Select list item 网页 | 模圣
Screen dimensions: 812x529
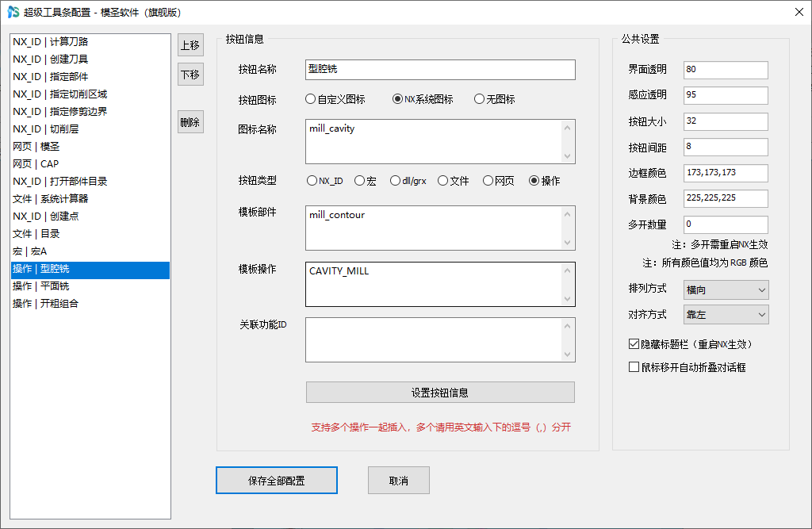(x=90, y=147)
